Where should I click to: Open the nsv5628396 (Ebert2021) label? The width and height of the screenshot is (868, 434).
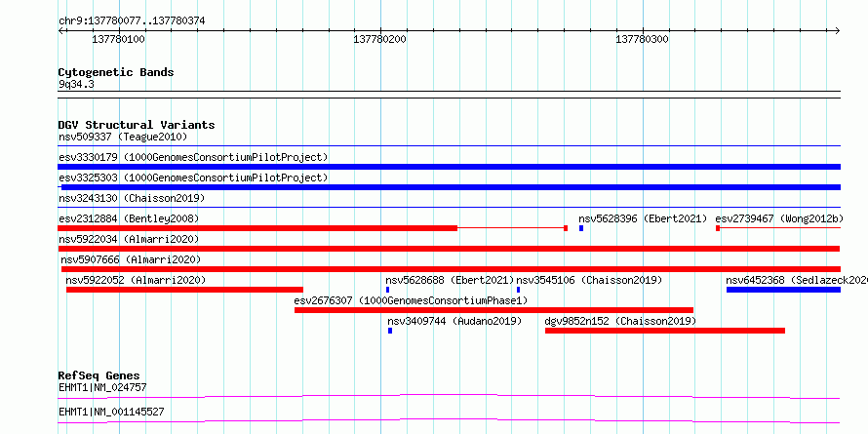click(x=644, y=218)
